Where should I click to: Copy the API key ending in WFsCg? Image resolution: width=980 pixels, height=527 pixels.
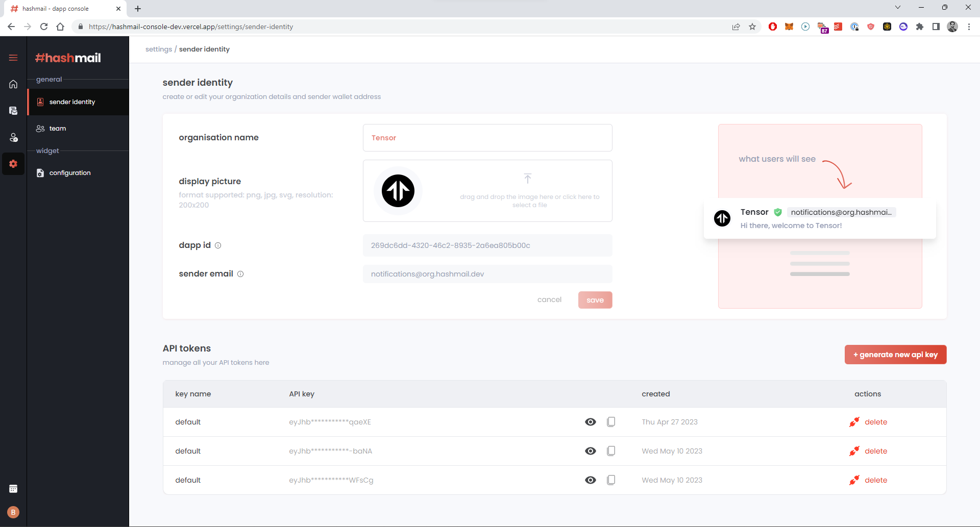pos(611,480)
